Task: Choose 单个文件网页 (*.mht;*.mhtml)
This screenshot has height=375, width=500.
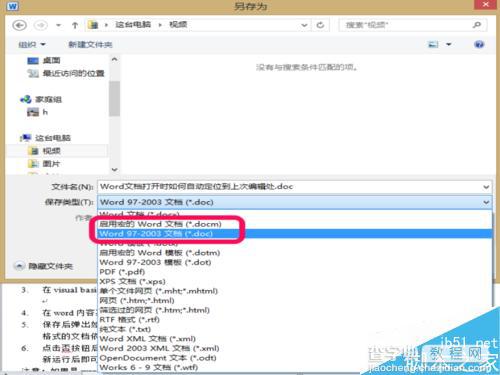Action: (295, 291)
